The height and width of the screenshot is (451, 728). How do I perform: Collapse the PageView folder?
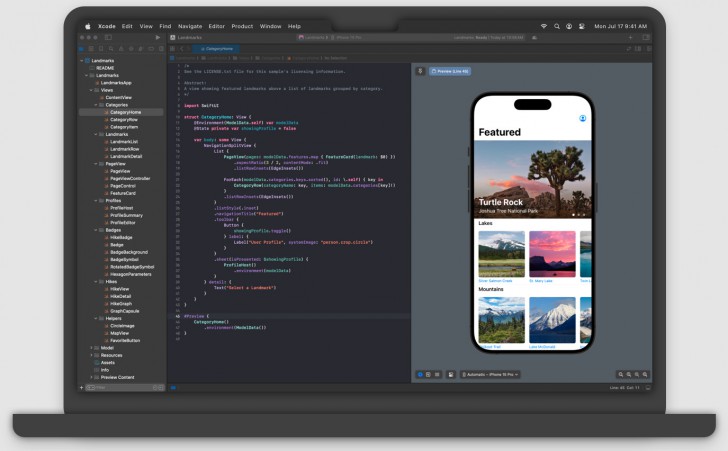click(96, 163)
